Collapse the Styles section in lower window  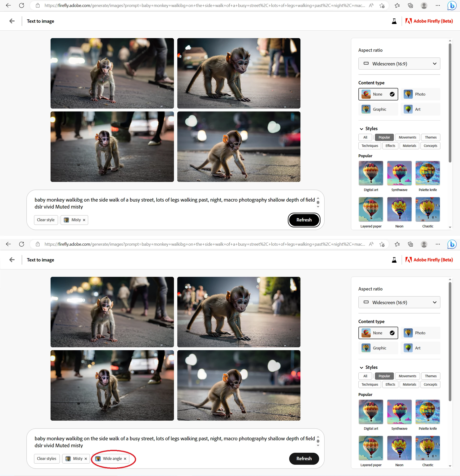click(362, 367)
